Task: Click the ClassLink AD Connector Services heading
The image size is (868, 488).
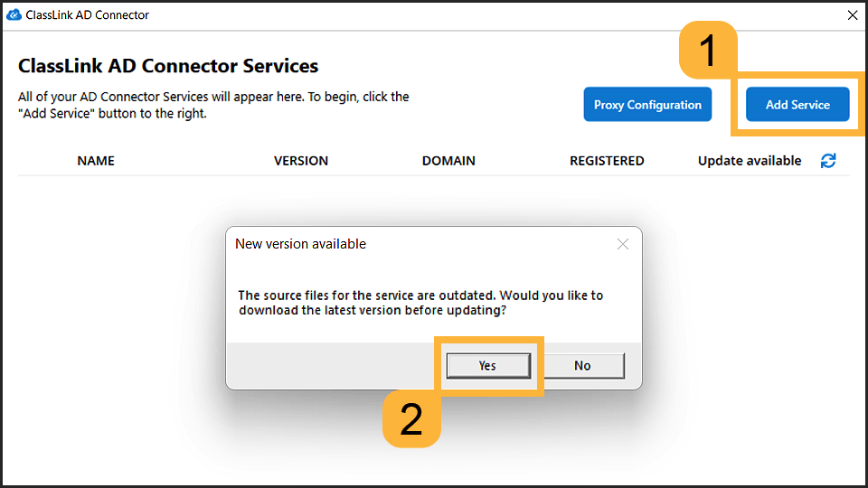Action: click(x=168, y=66)
